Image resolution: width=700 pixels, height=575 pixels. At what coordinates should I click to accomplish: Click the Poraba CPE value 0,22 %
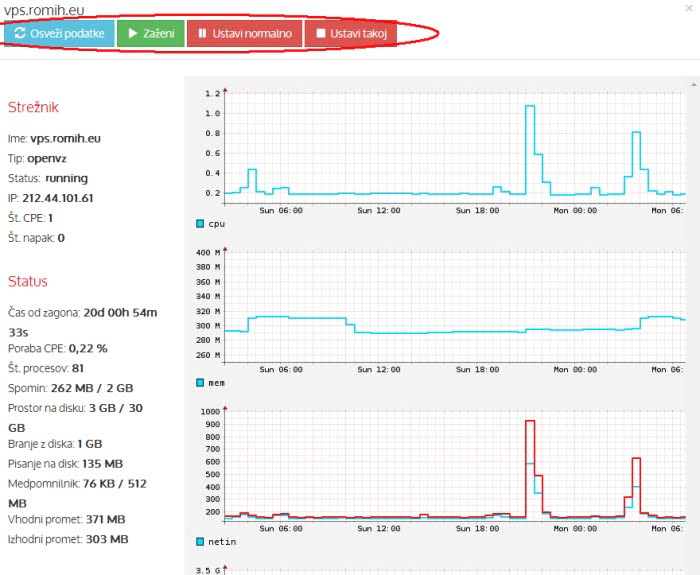88,348
